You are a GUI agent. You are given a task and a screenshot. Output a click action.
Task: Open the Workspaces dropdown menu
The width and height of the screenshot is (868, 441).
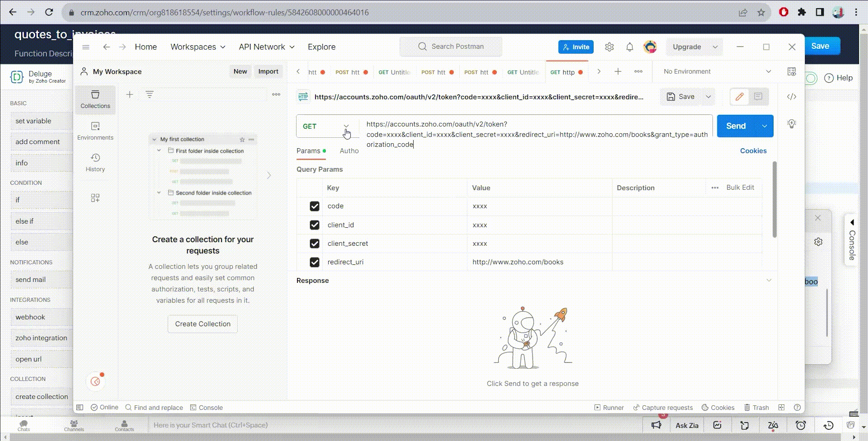(198, 47)
